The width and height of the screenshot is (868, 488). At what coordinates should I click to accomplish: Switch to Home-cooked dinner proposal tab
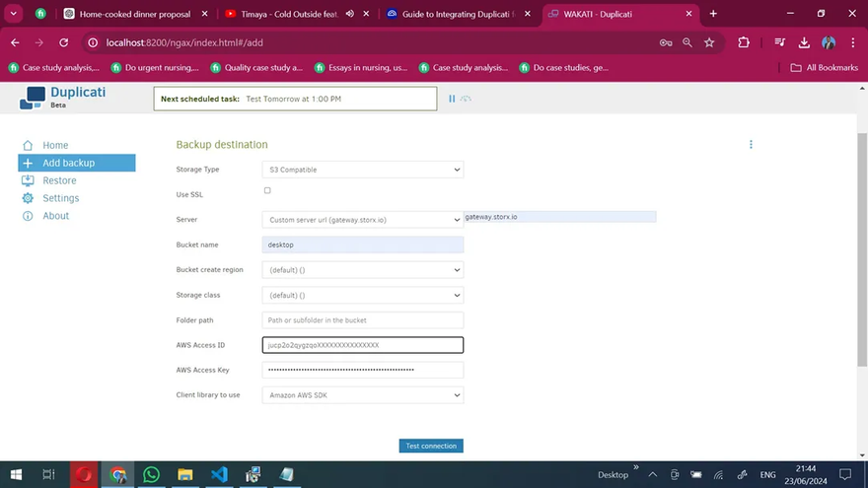[134, 14]
